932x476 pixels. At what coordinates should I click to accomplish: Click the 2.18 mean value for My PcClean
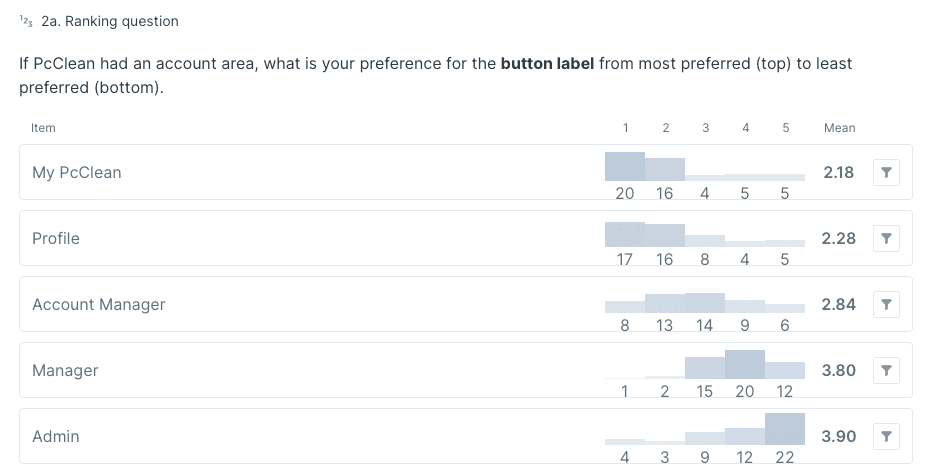pyautogui.click(x=838, y=172)
